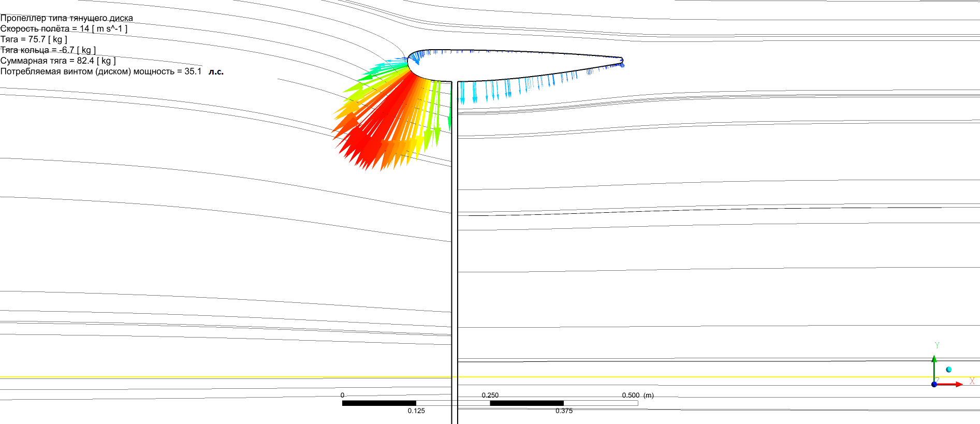Click the 'Суммарная тяга = 82.4' label
The height and width of the screenshot is (424, 980).
click(x=58, y=61)
